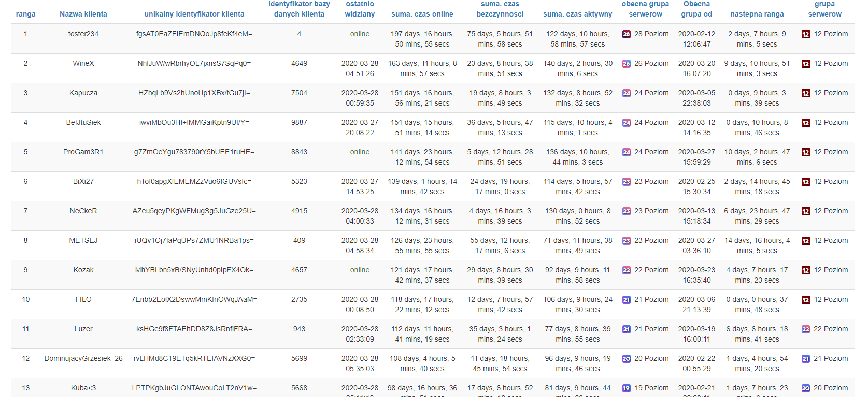The width and height of the screenshot is (868, 397).
Task: Select client name toster234
Action: point(83,34)
